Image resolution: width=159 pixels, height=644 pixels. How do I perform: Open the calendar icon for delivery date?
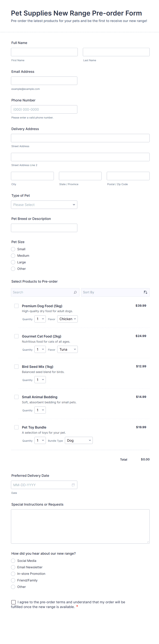(73, 485)
